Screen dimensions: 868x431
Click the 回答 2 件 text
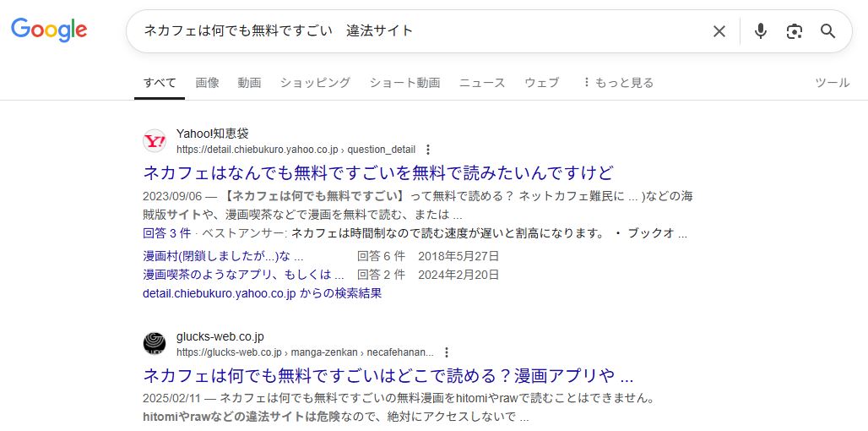tap(381, 274)
